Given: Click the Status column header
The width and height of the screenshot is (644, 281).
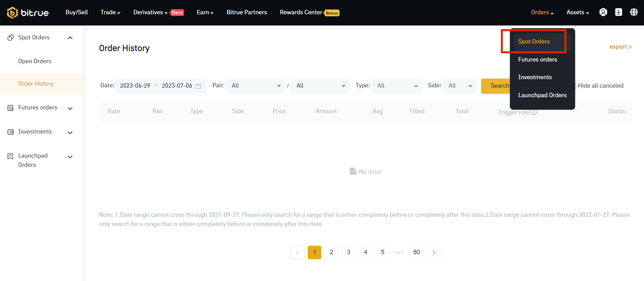Looking at the screenshot, I should point(616,111).
